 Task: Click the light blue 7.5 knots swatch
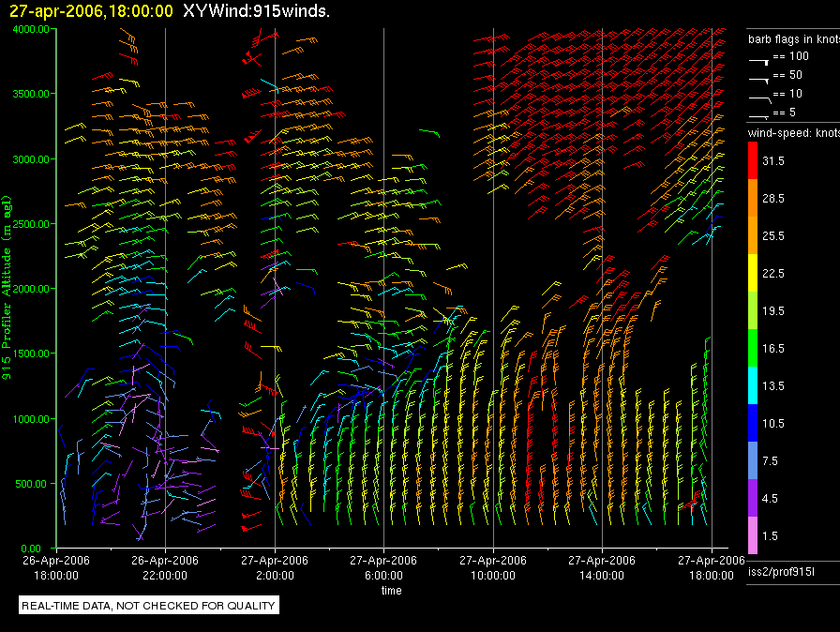coord(753,460)
